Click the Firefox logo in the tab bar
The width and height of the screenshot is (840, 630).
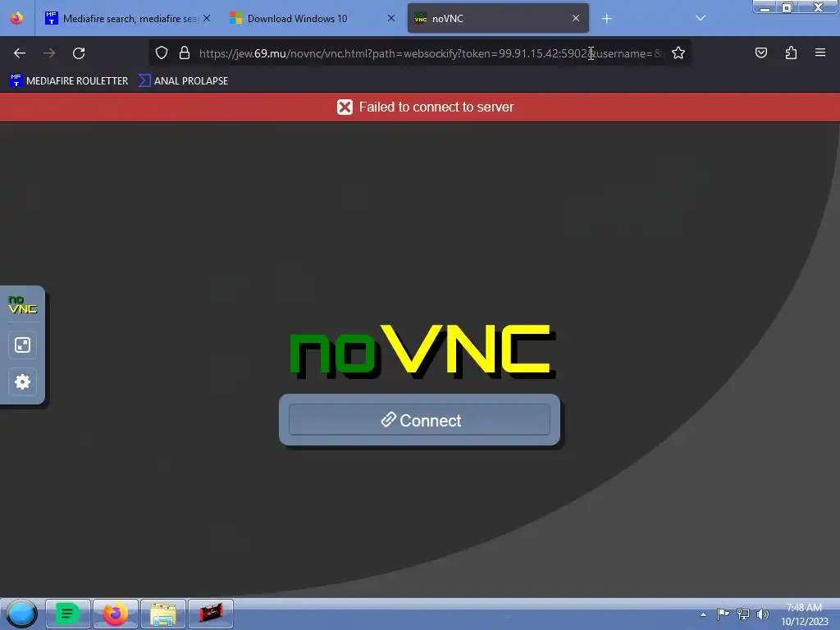tap(16, 18)
